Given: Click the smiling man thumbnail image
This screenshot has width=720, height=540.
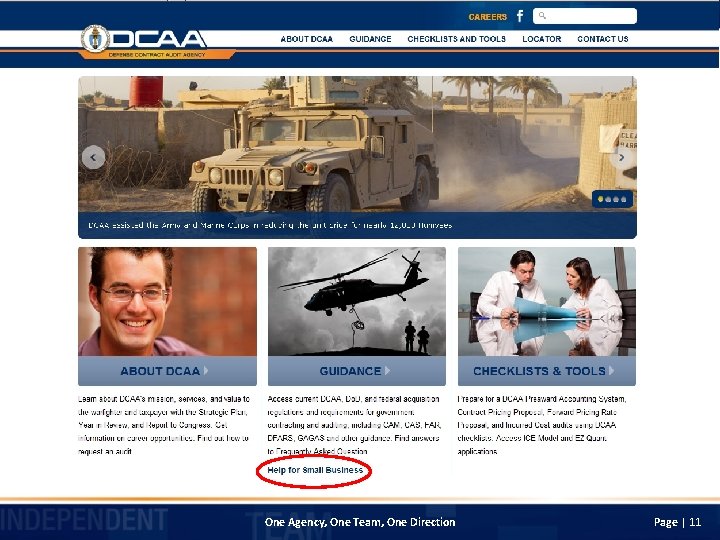Looking at the screenshot, I should [x=168, y=302].
